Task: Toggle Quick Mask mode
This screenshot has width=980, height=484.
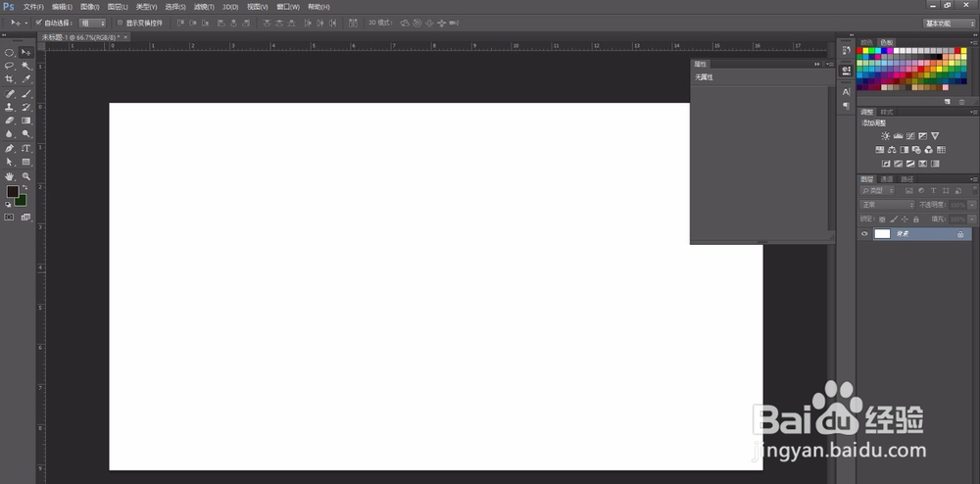Action: (10, 218)
